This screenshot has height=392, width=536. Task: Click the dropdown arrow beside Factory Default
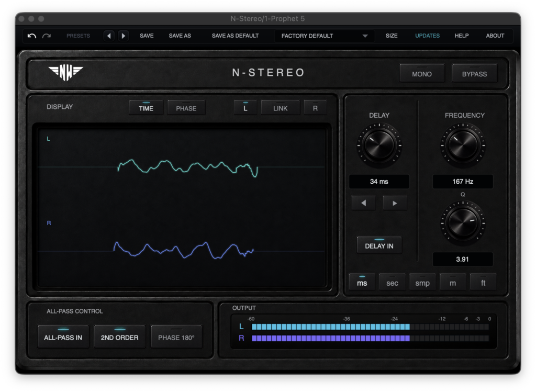click(365, 36)
